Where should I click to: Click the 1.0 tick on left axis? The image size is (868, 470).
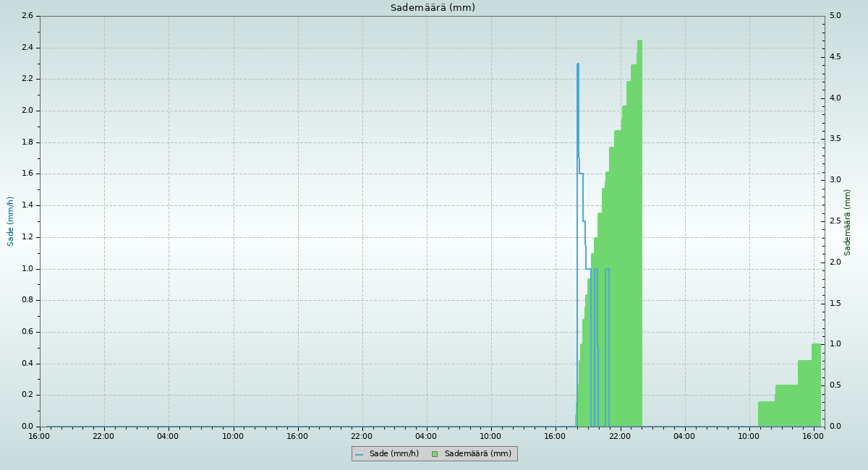click(26, 269)
